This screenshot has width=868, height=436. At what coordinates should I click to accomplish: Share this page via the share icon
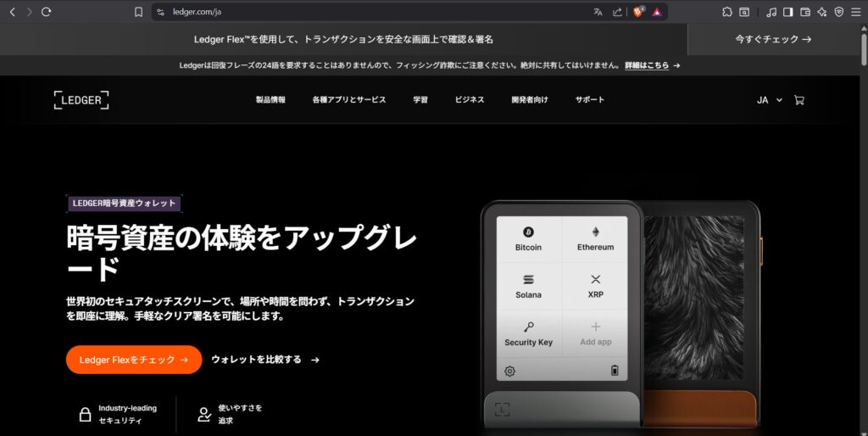(617, 12)
